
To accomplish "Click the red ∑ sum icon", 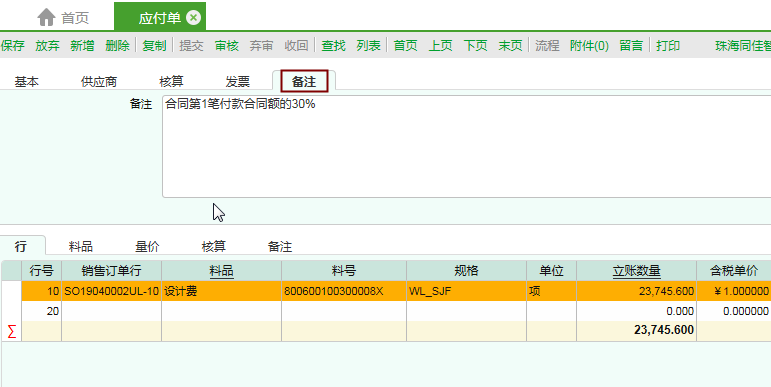I will (11, 331).
